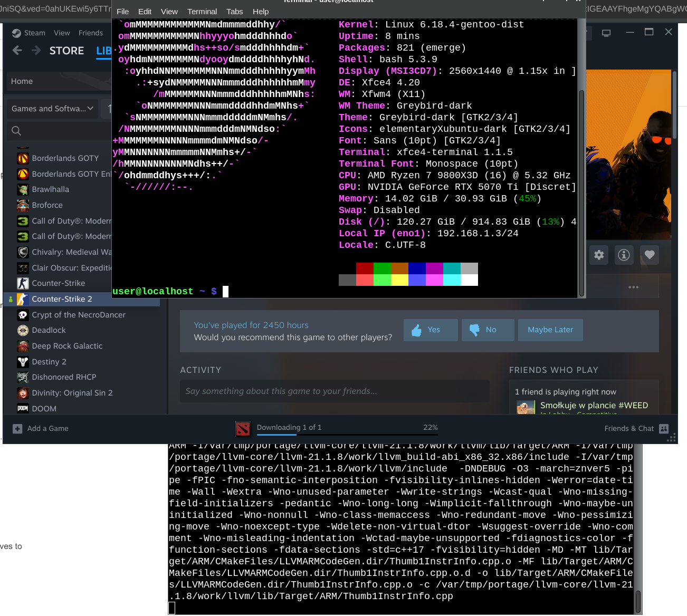Click Add a Game

41,429
